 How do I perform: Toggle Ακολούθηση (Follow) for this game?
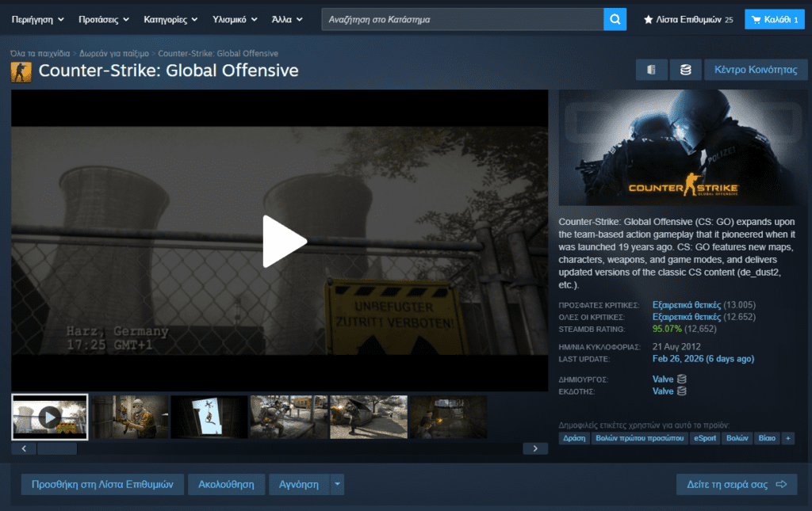[226, 484]
